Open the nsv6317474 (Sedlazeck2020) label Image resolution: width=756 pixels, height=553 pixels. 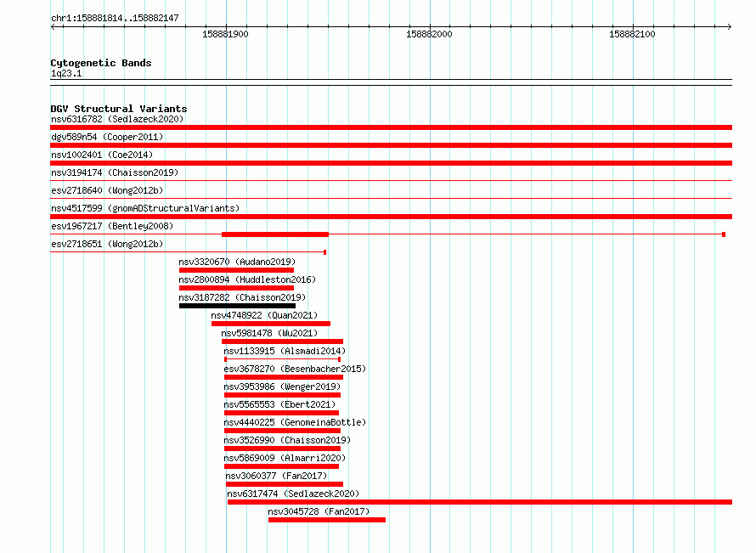[293, 494]
